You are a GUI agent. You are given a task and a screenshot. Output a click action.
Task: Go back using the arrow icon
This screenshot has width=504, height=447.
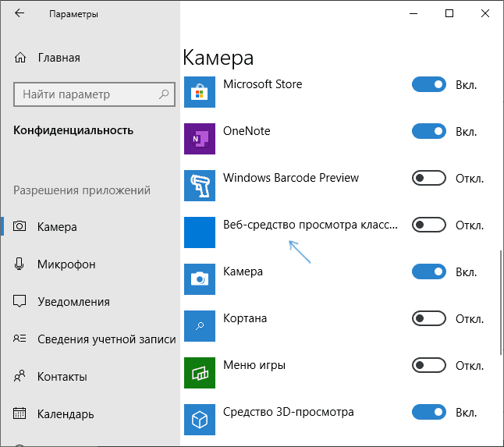20,13
